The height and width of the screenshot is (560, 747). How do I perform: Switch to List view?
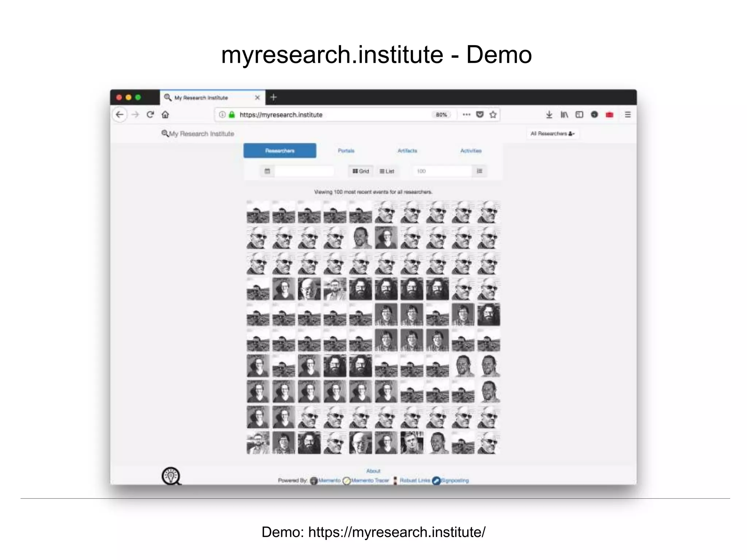387,171
